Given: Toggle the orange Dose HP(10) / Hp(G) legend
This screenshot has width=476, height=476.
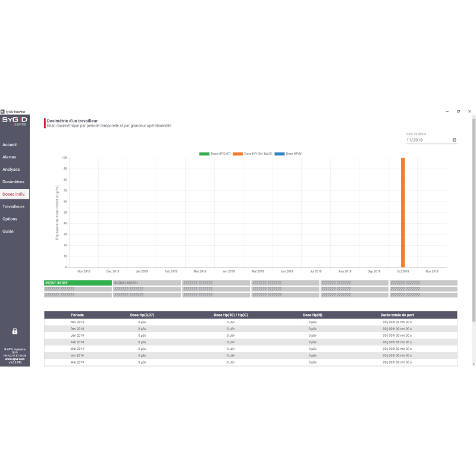Looking at the screenshot, I should [252, 154].
